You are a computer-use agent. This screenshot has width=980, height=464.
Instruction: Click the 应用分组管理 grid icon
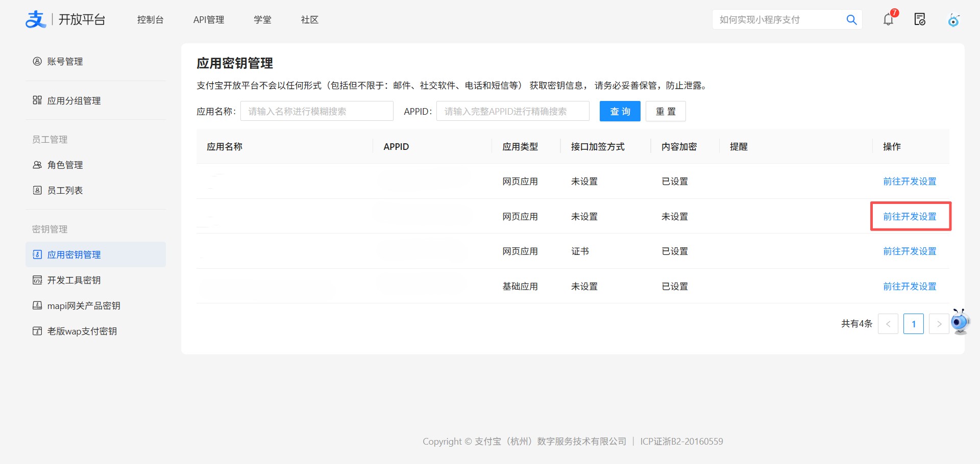click(37, 100)
